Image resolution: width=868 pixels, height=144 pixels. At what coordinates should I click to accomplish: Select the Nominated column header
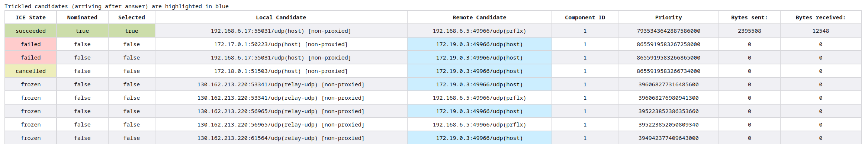point(82,17)
